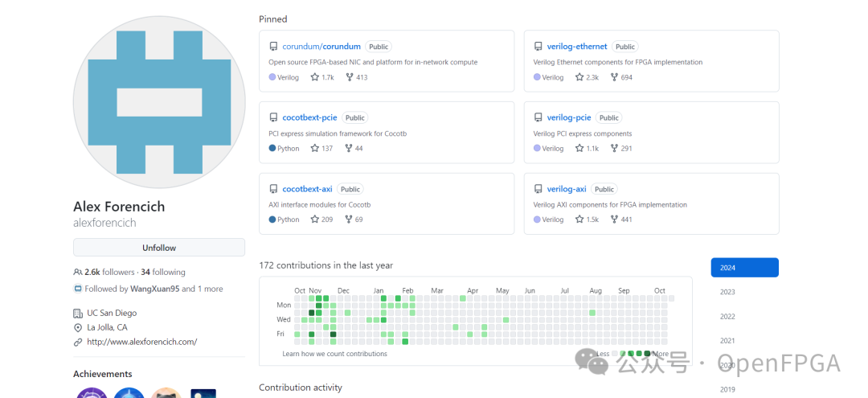868x398 pixels.
Task: Click the 'Achievements' heading
Action: (102, 374)
